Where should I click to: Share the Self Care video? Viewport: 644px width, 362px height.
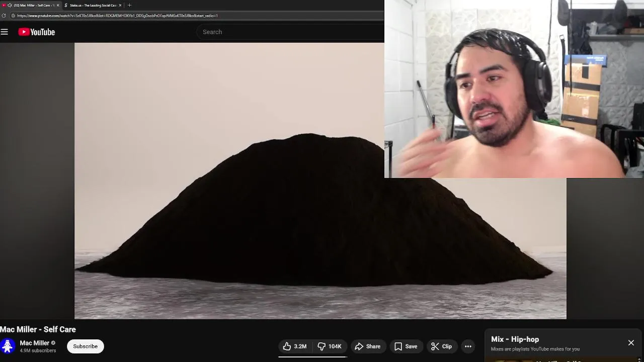pyautogui.click(x=368, y=346)
